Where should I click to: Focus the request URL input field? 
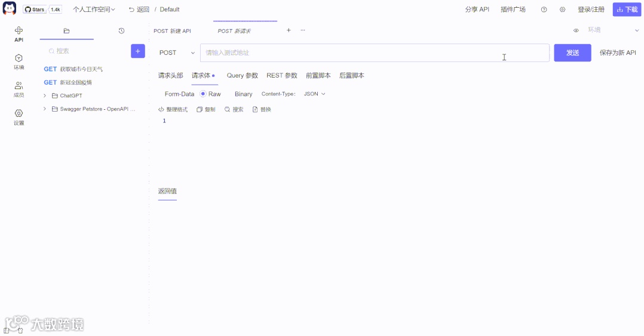(x=375, y=53)
